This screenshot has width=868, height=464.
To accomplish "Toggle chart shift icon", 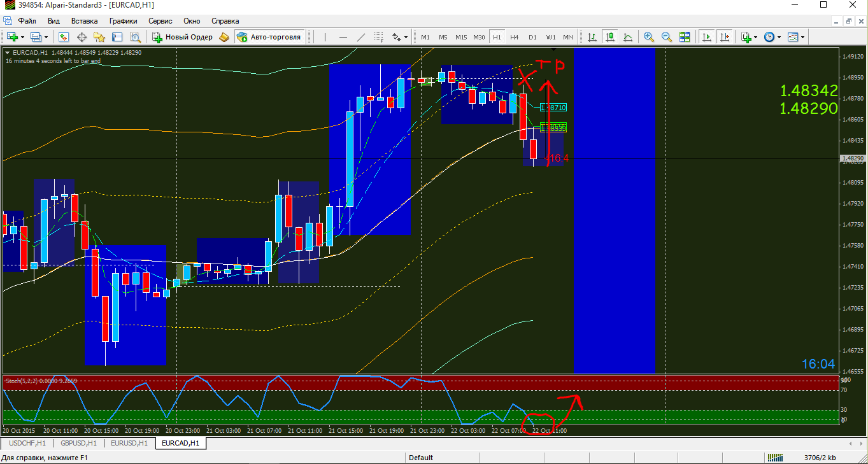I will tap(724, 37).
